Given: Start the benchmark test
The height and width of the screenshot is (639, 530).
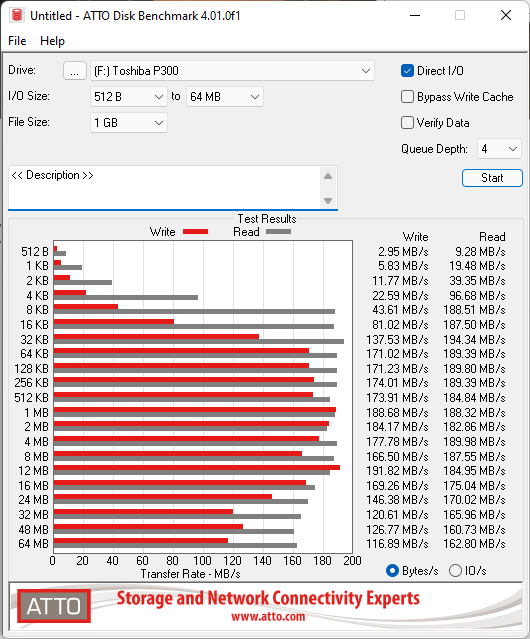Looking at the screenshot, I should tap(492, 178).
